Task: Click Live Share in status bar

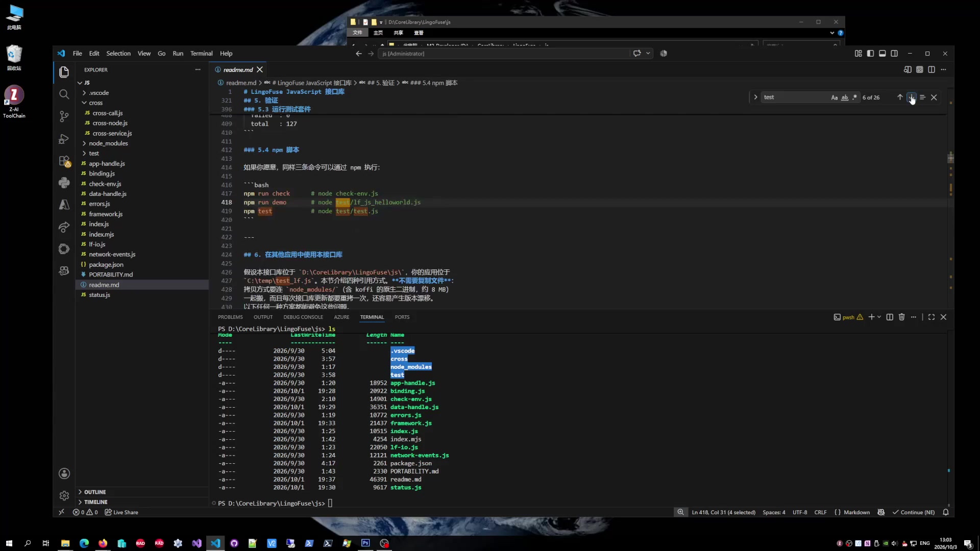Action: click(x=121, y=512)
